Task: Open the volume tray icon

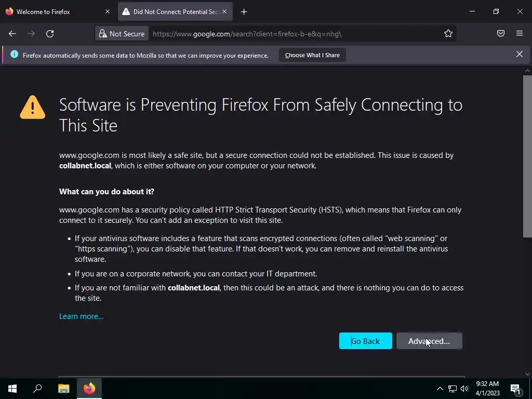Action: (x=464, y=389)
